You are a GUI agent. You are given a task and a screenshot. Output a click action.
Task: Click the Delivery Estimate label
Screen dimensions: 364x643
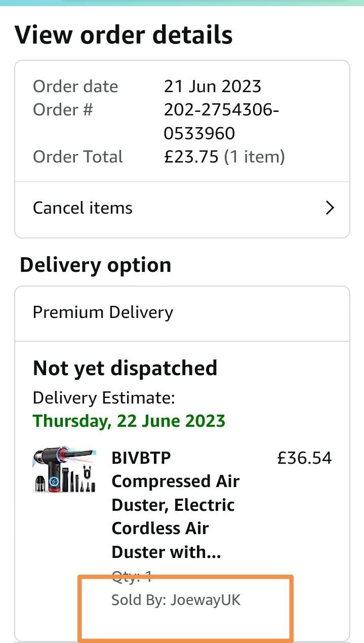[103, 398]
